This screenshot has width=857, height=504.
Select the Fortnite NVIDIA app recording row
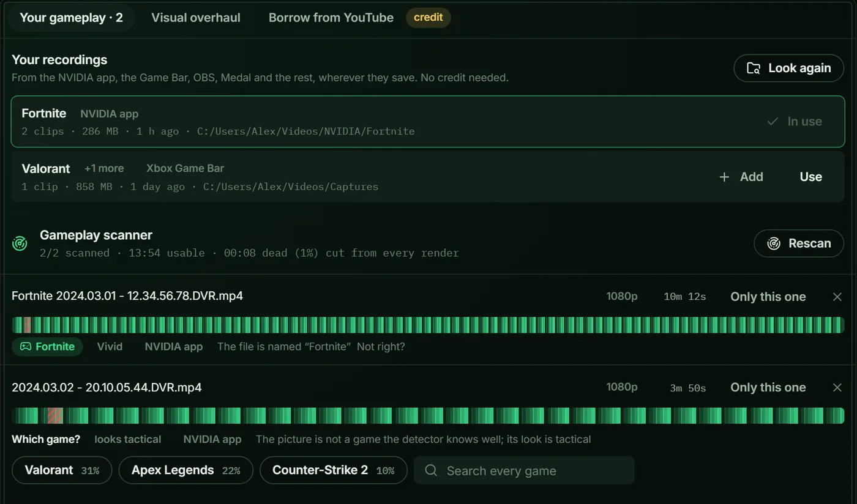pyautogui.click(x=428, y=122)
